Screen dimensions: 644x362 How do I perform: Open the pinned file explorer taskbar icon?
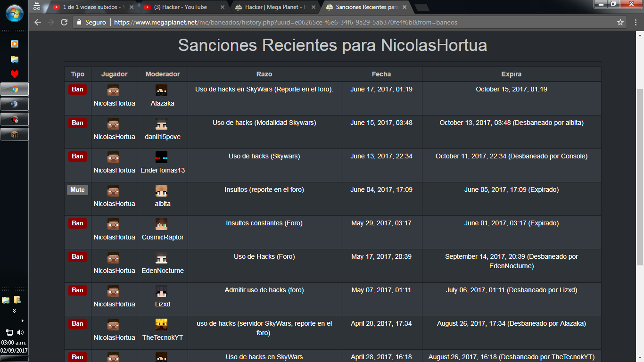click(15, 59)
